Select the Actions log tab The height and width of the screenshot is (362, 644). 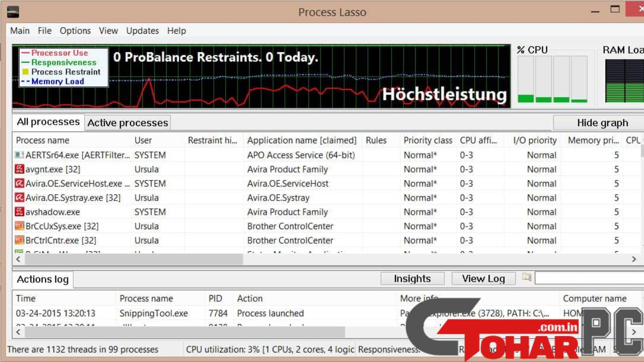tap(43, 280)
